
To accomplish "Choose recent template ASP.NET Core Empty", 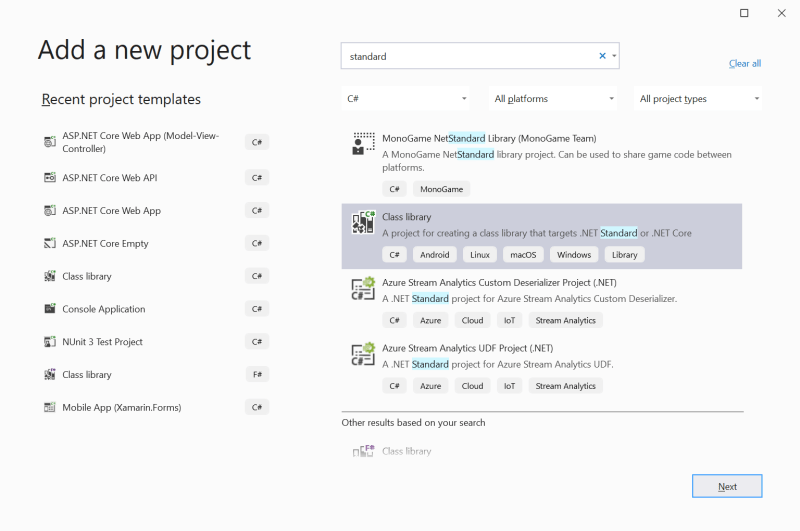I will point(156,243).
